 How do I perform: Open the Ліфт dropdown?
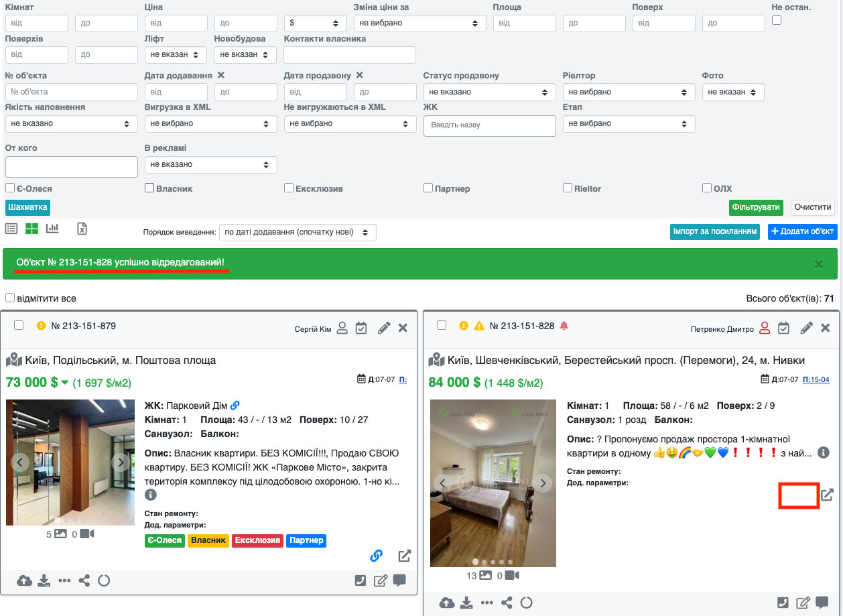click(x=176, y=54)
